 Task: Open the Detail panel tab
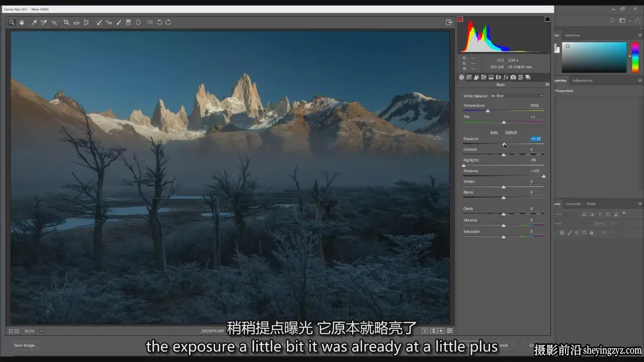tap(476, 77)
